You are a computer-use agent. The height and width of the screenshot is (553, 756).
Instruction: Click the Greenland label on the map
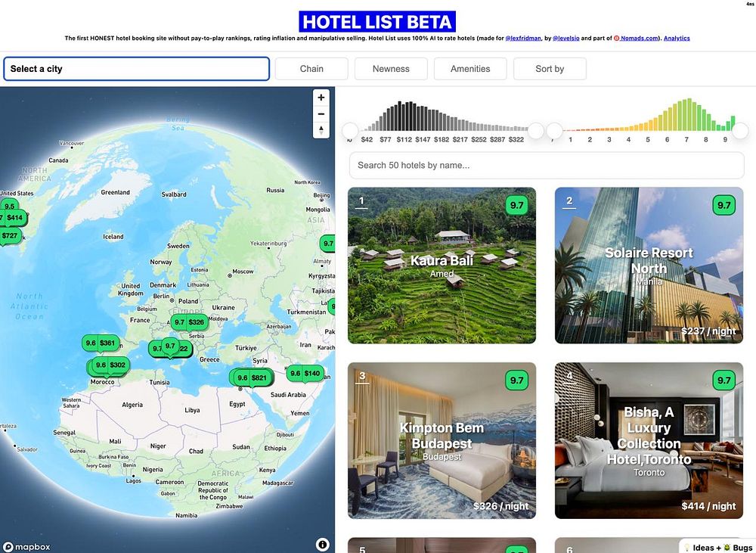pos(115,192)
